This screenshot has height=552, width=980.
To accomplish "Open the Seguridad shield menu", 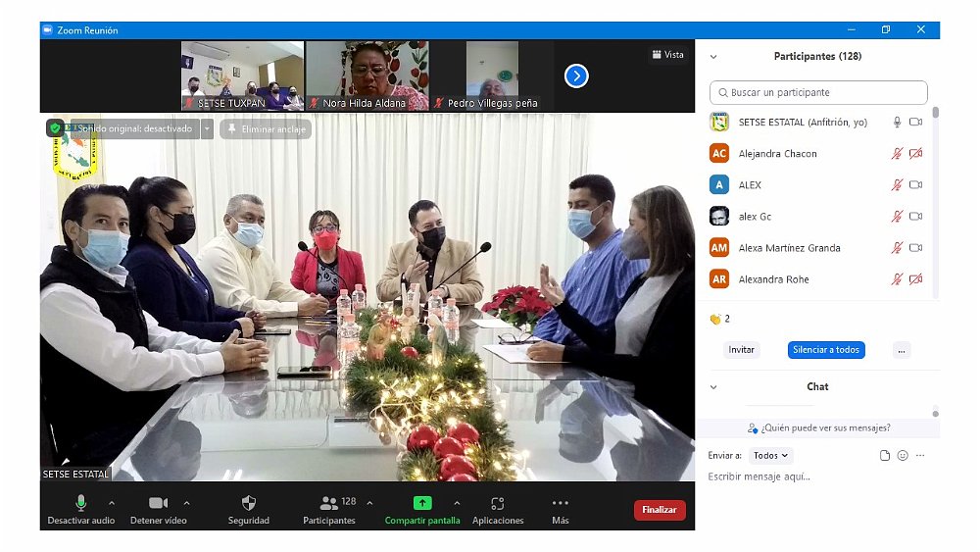I will [x=248, y=504].
